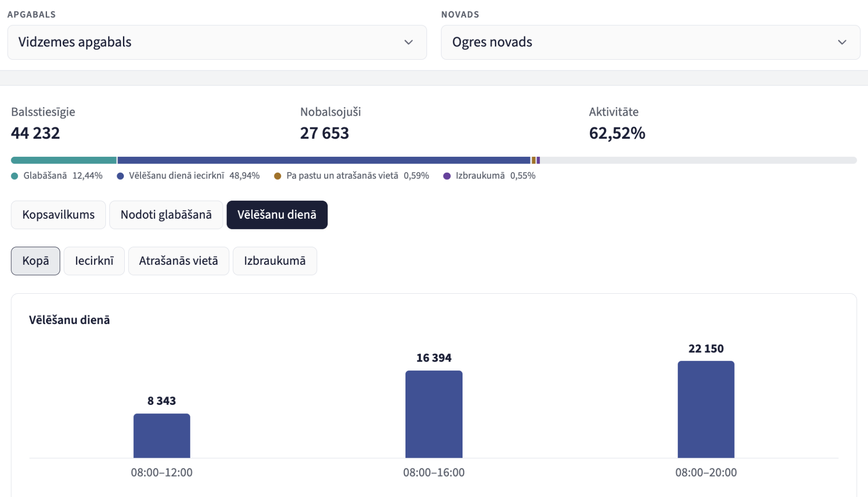This screenshot has height=497, width=868.
Task: Click the Pa pastu un atrašanās vietā 0,59% text
Action: [x=358, y=176]
